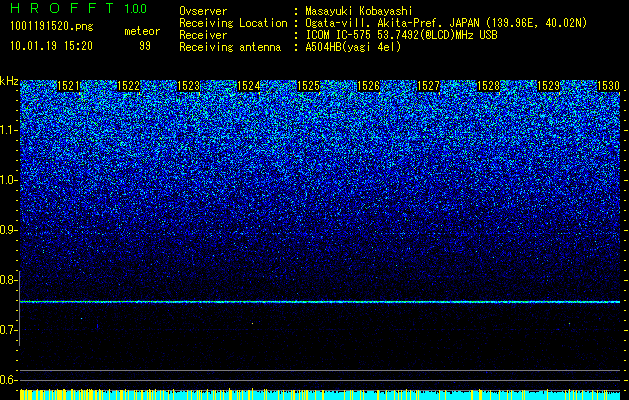Image resolution: width=629 pixels, height=400 pixels.
Task: Click the kHz axis unit label
Action: [9, 81]
